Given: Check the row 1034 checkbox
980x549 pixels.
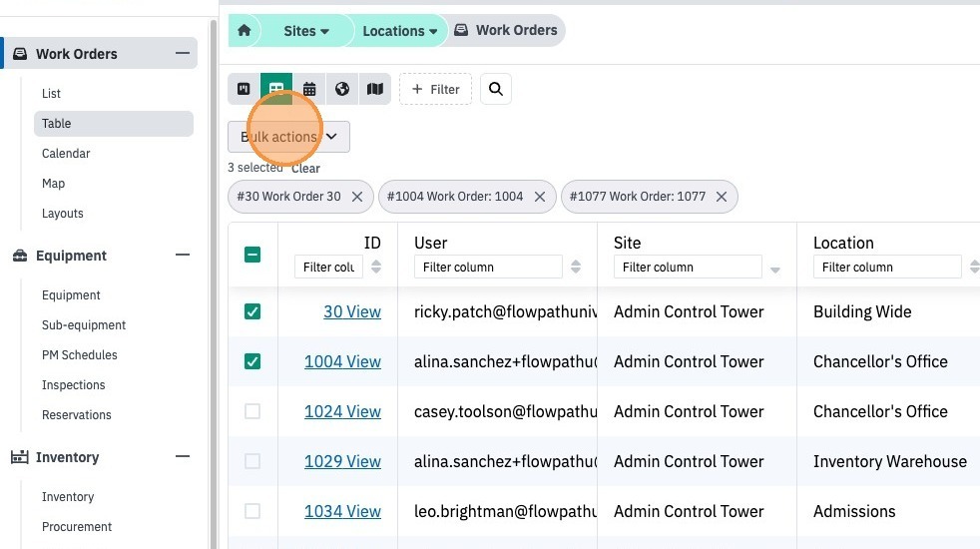Looking at the screenshot, I should click(x=252, y=511).
